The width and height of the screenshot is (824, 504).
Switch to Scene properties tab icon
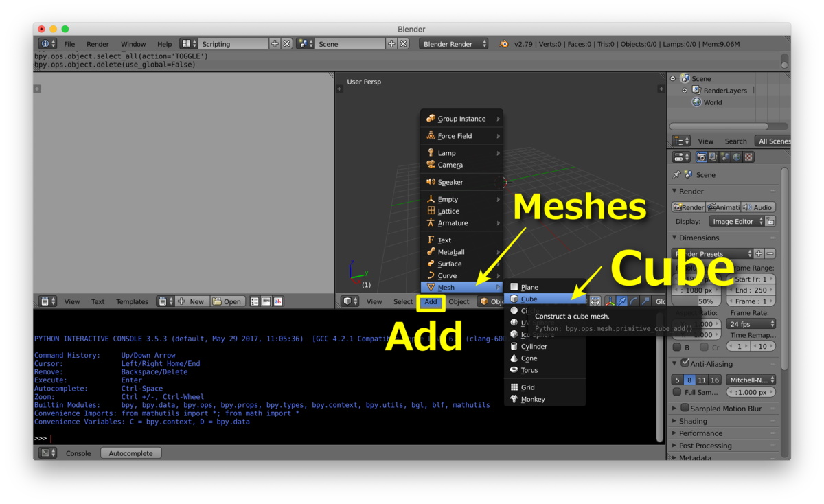(x=725, y=157)
